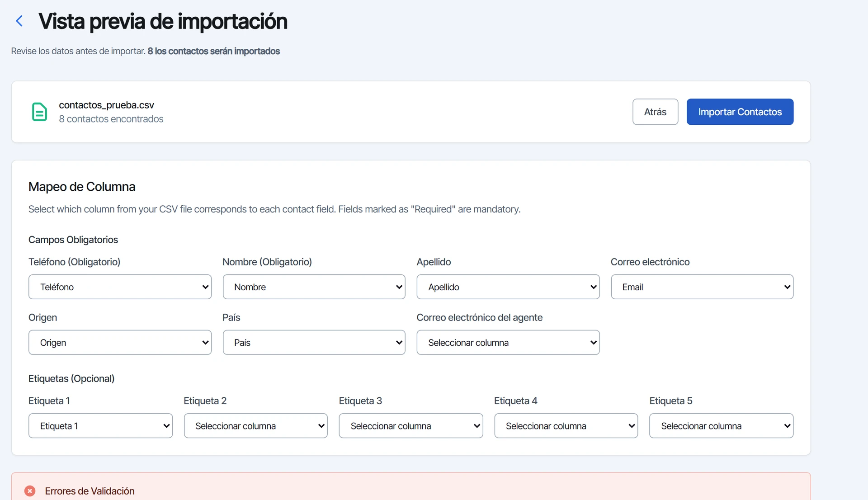Open the Etiqueta 5 column dropdown
868x500 pixels.
coord(721,425)
